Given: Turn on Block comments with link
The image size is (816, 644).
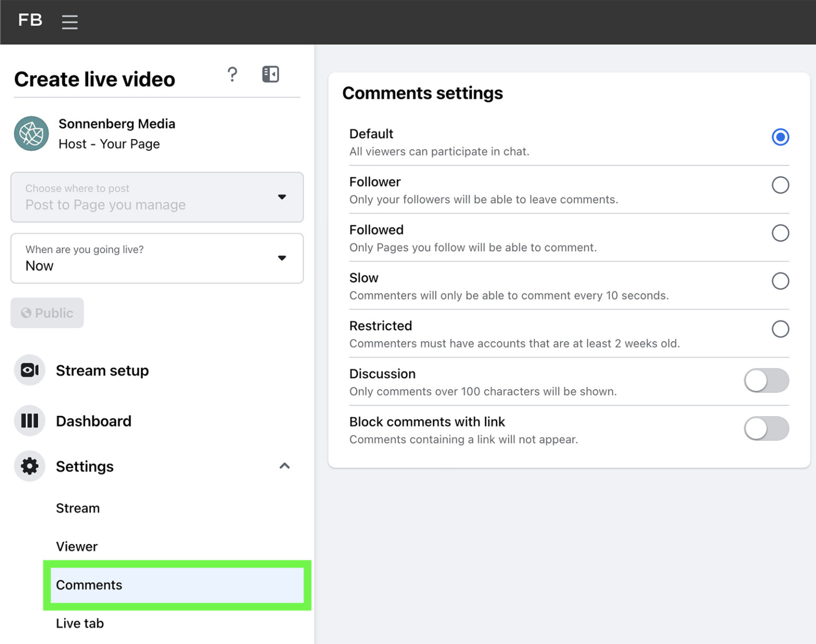Looking at the screenshot, I should pos(766,428).
